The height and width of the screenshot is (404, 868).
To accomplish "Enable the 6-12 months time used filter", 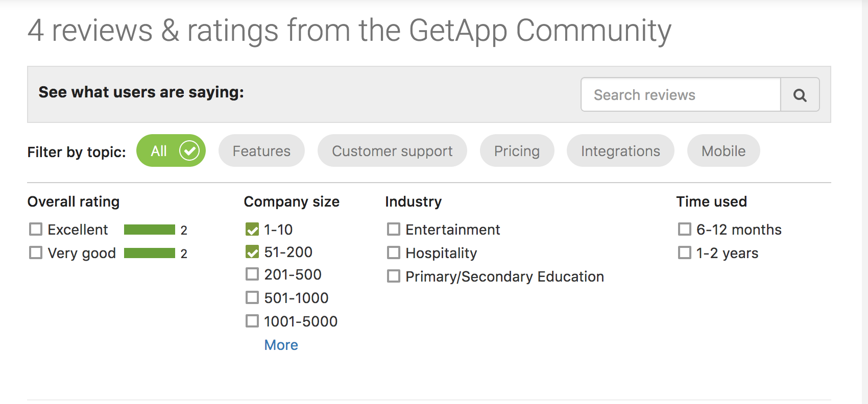I will click(x=684, y=229).
